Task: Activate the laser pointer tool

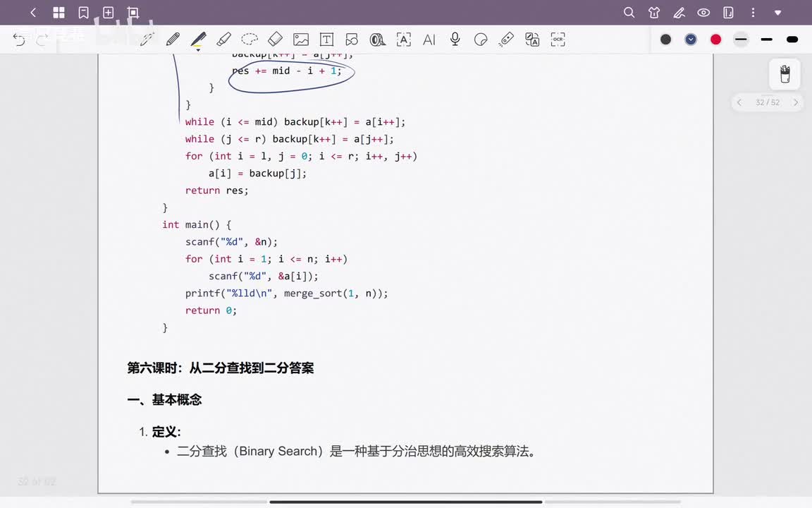Action: pyautogui.click(x=506, y=40)
